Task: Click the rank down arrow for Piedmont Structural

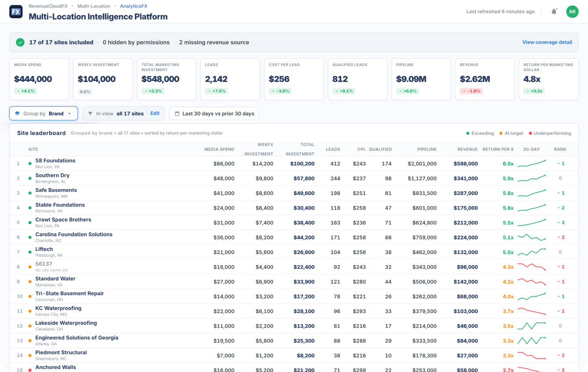Action: tap(558, 356)
